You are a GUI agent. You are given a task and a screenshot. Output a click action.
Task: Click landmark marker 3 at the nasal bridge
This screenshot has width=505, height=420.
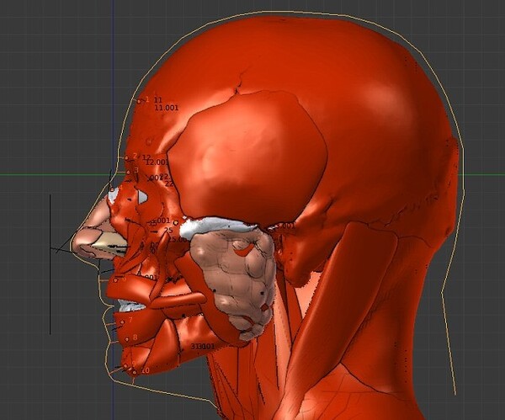click(x=129, y=172)
